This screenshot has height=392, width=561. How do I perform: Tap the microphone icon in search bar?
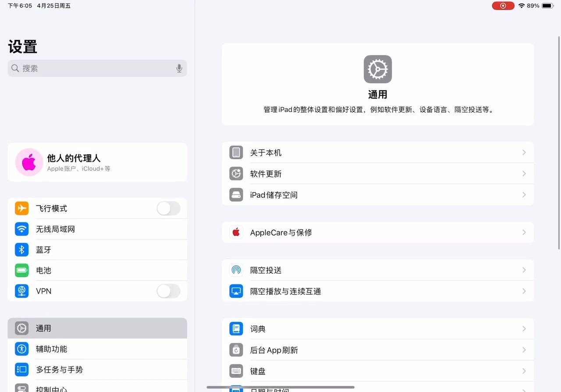(179, 68)
